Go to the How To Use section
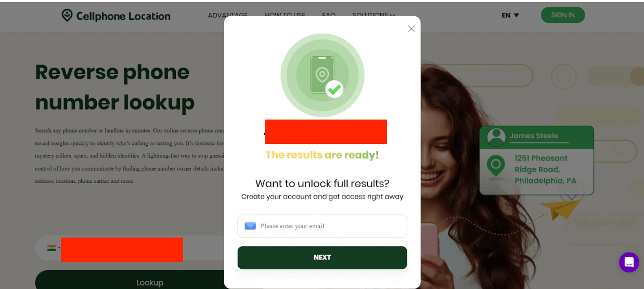 pyautogui.click(x=285, y=15)
